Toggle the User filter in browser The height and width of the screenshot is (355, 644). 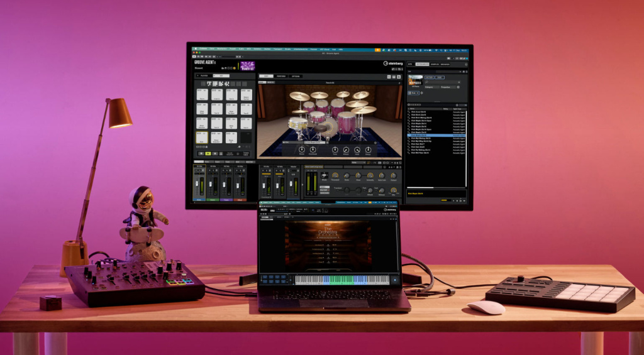tap(441, 77)
